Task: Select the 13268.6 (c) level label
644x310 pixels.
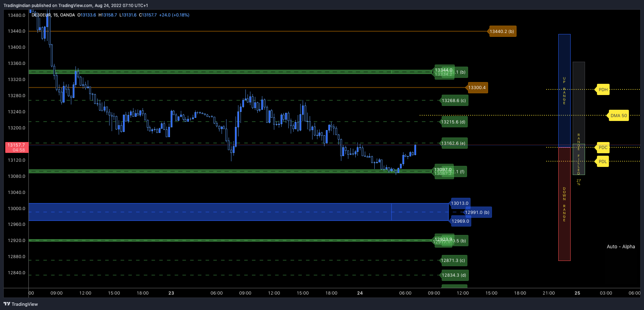Action: [453, 101]
